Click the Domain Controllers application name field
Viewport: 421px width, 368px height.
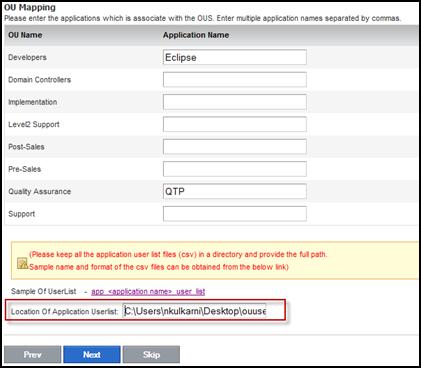(235, 80)
